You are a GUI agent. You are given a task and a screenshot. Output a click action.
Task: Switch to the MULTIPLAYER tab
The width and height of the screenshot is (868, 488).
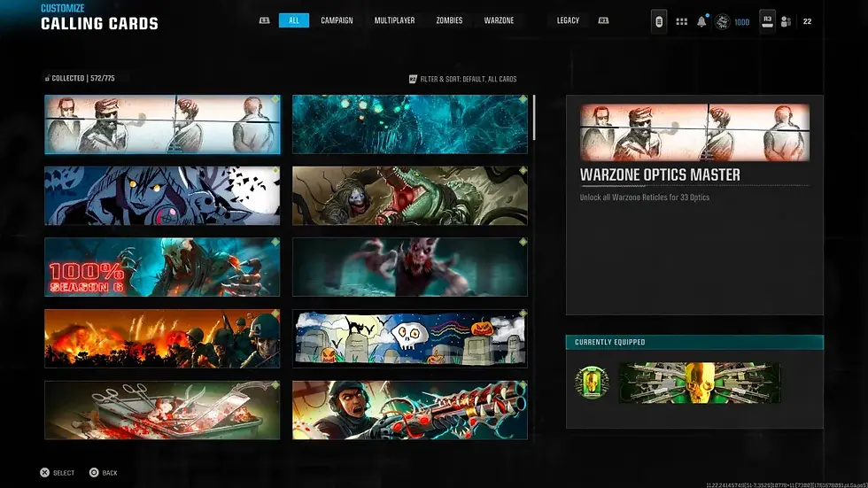click(x=395, y=20)
